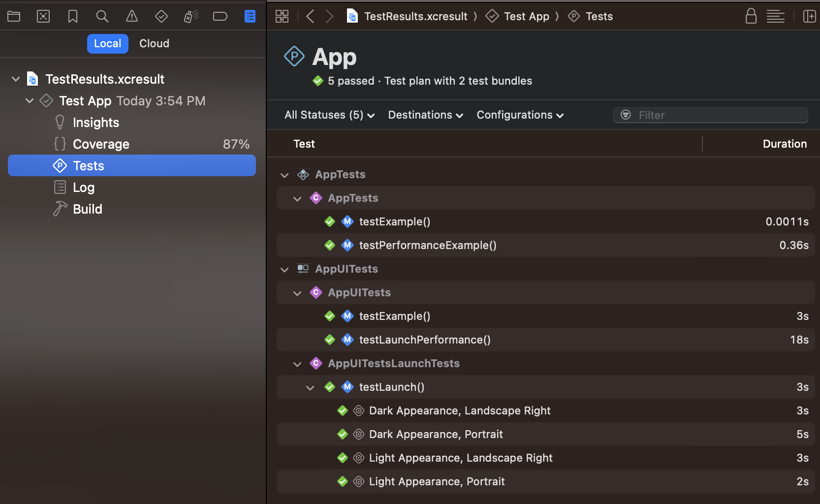This screenshot has height=504, width=820.
Task: Open the Bookmark navigator icon
Action: coord(73,16)
